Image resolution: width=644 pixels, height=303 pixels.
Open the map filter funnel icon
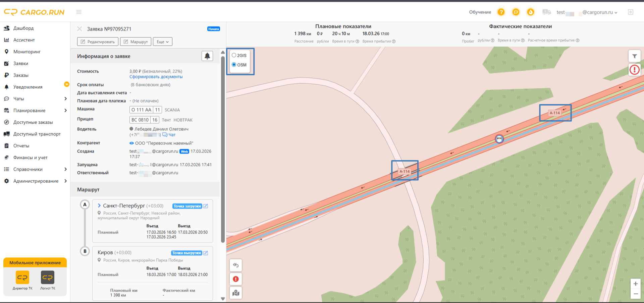635,56
